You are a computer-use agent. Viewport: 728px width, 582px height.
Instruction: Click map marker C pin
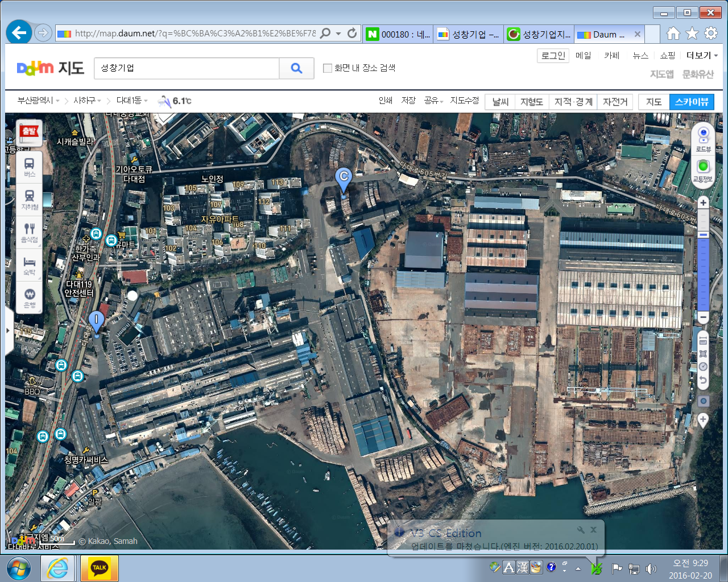pyautogui.click(x=343, y=178)
